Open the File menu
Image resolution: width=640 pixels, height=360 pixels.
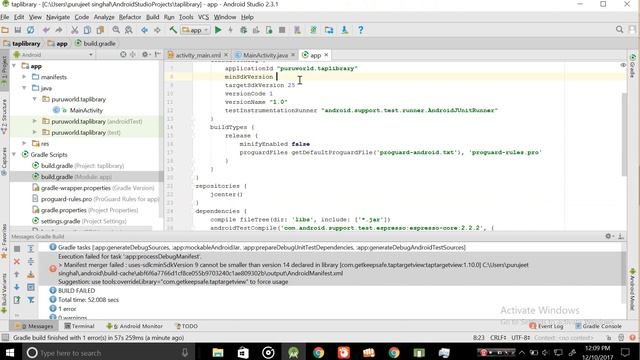tap(5, 17)
